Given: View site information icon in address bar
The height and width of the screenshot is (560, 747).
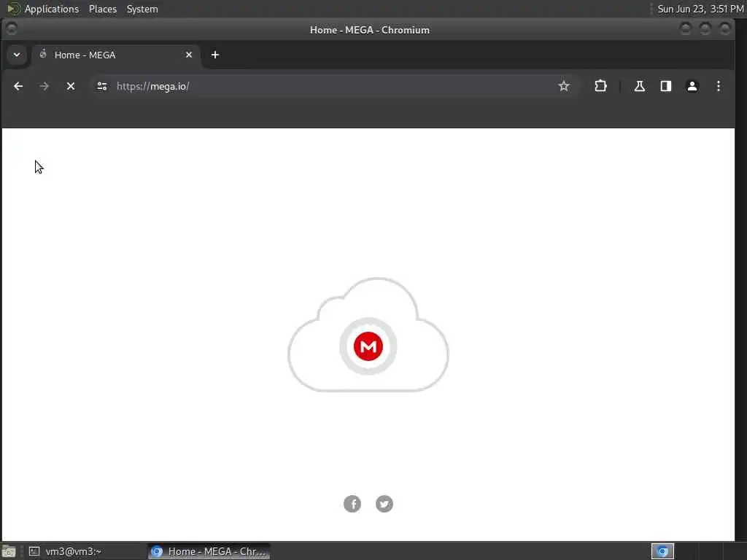Looking at the screenshot, I should click(x=102, y=86).
